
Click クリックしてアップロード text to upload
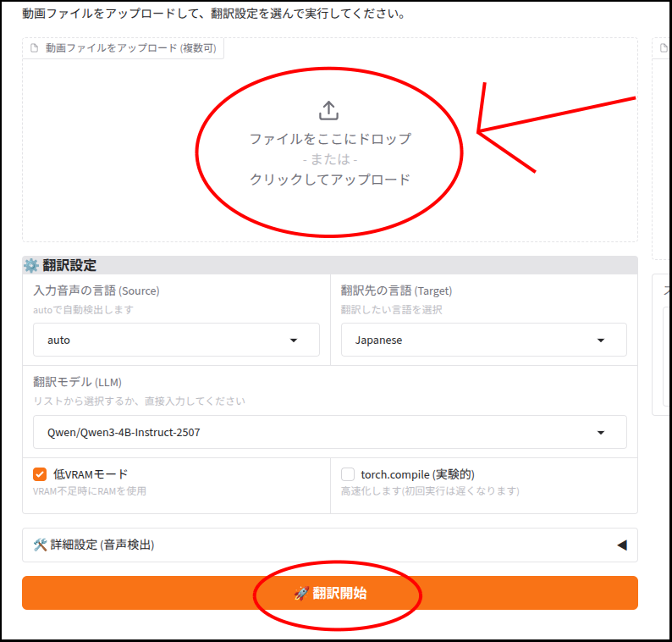click(x=330, y=180)
